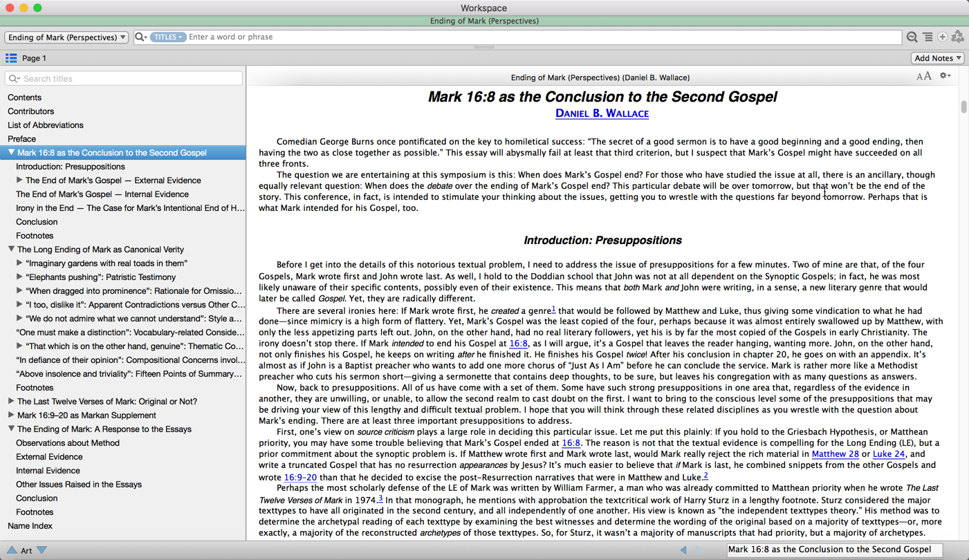The image size is (969, 560).
Task: Open Internal Evidence under the Response essay
Action: [48, 471]
